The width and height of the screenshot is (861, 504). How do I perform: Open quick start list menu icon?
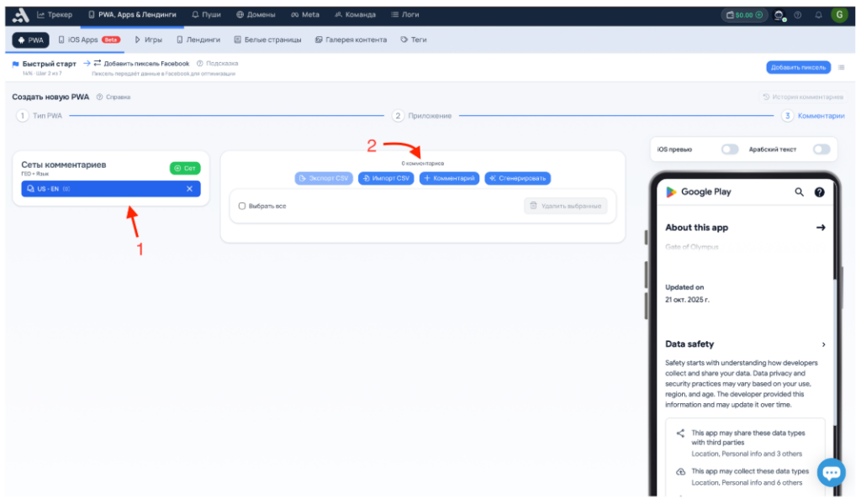(841, 67)
